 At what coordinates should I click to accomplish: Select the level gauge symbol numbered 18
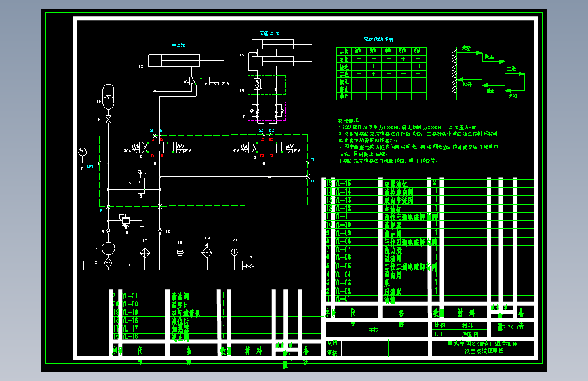click(180, 252)
